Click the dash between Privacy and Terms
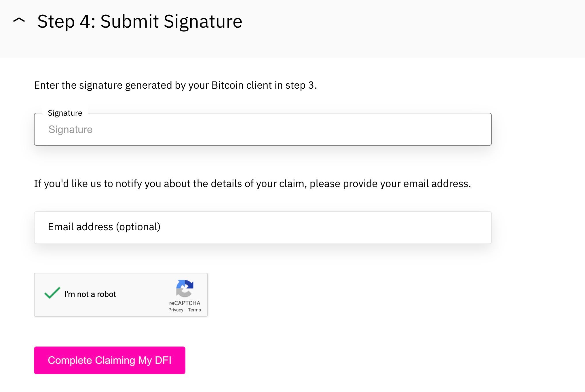This screenshot has width=585, height=392. (186, 310)
